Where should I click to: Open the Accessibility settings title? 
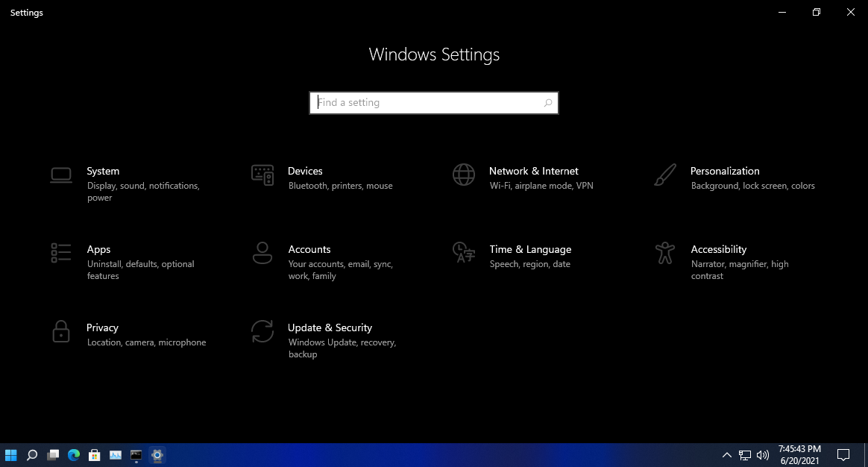(719, 249)
